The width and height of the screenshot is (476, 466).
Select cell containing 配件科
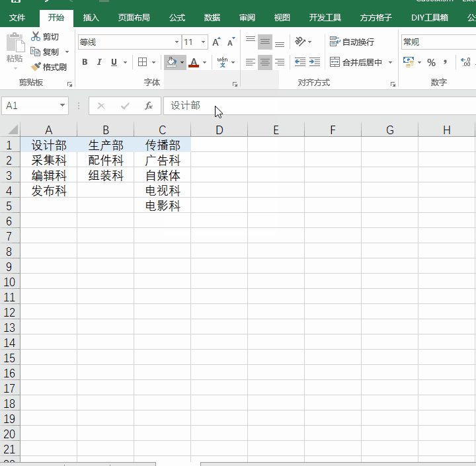coord(106,161)
